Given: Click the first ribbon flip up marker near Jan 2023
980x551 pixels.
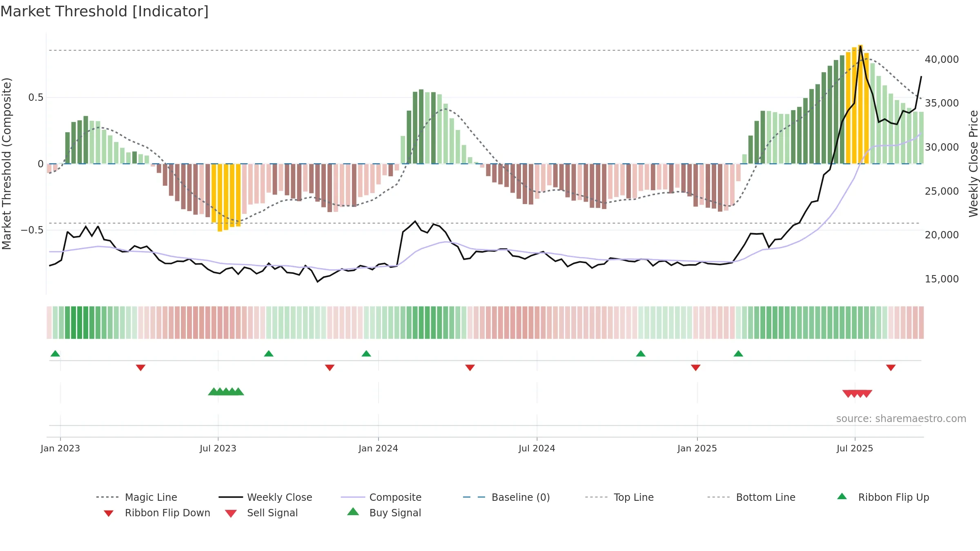Looking at the screenshot, I should pyautogui.click(x=56, y=353).
